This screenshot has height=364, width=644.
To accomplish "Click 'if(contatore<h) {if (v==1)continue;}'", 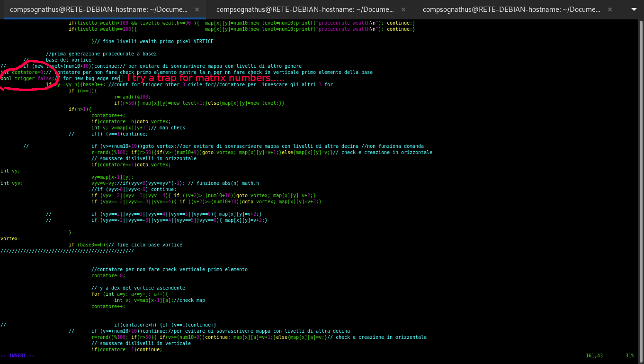I will [x=165, y=325].
